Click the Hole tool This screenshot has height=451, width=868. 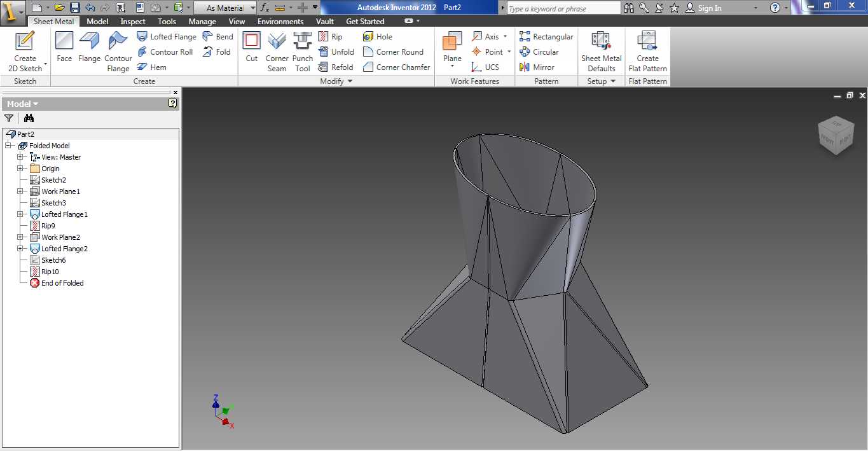tap(378, 37)
